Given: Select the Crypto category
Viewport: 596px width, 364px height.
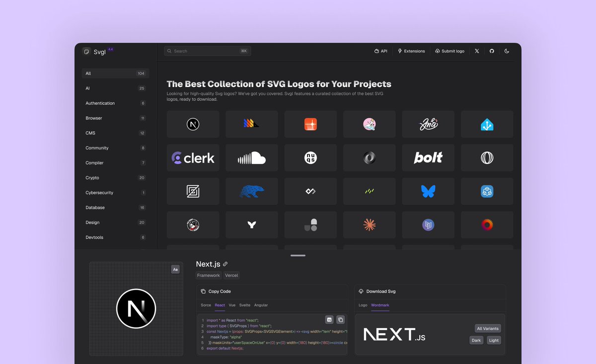Looking at the screenshot, I should tap(115, 178).
